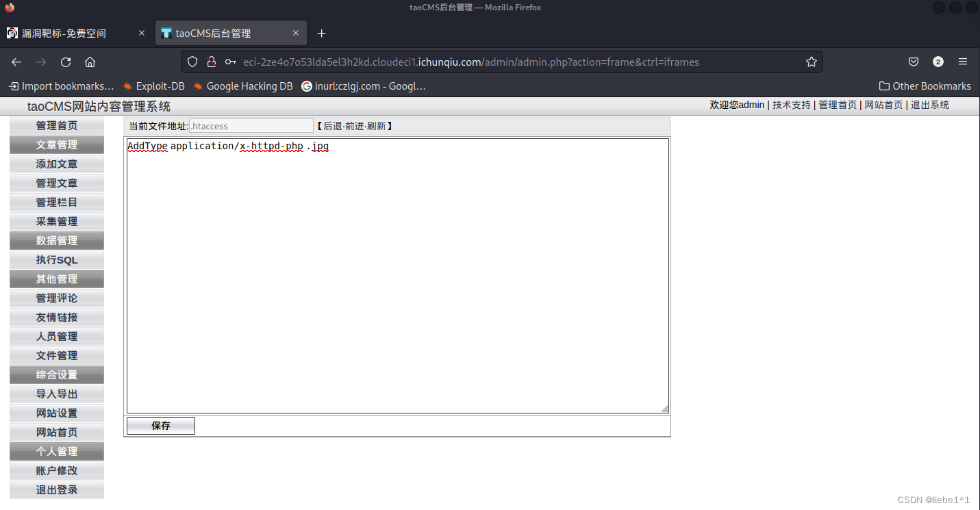Click 前进 in the file navigation
Screen dimensions: 980x510
354,126
